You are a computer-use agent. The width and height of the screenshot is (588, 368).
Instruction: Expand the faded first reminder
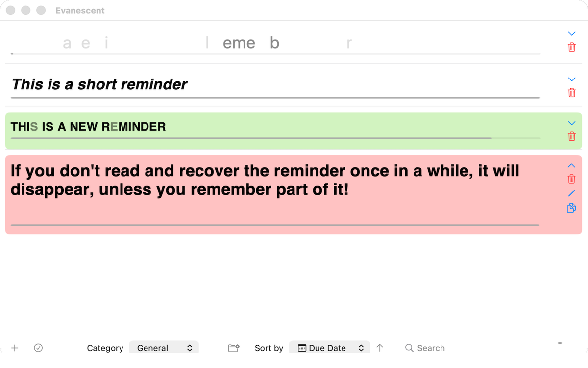point(571,34)
